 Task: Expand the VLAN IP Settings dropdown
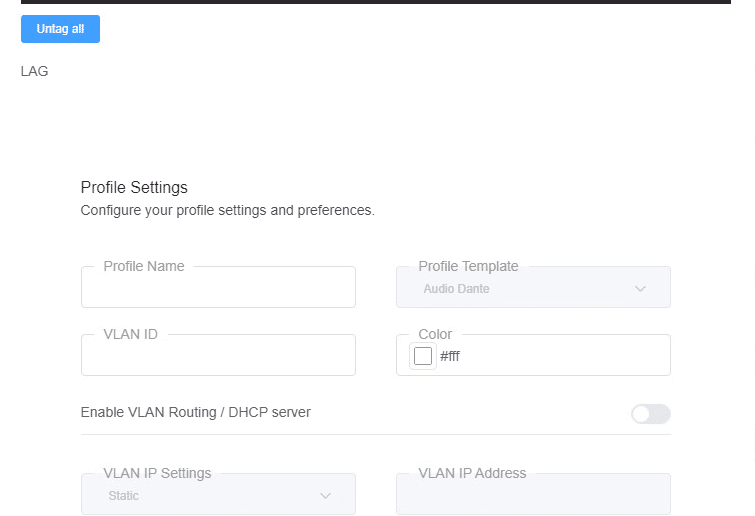point(218,494)
